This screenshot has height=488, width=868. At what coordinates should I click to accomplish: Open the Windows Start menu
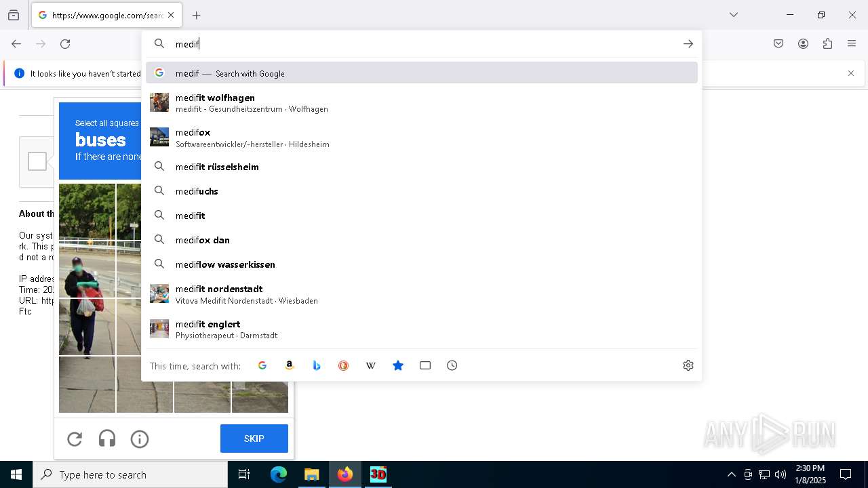pyautogui.click(x=16, y=474)
